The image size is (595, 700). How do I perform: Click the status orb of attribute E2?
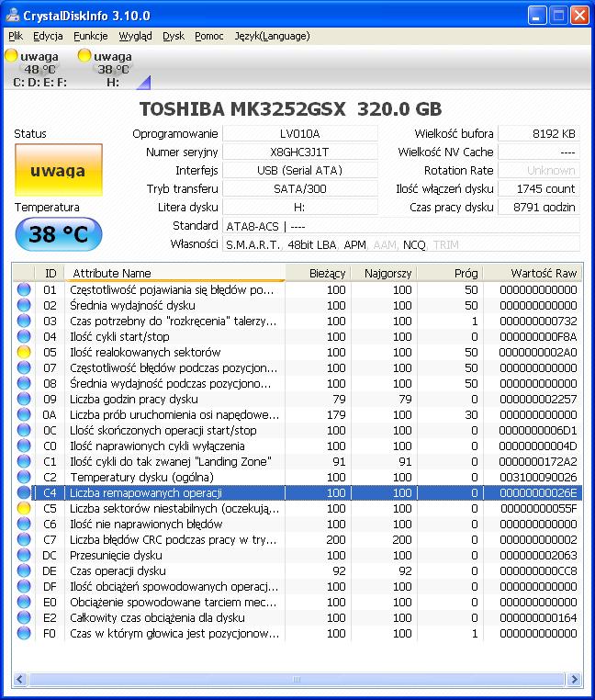(24, 618)
